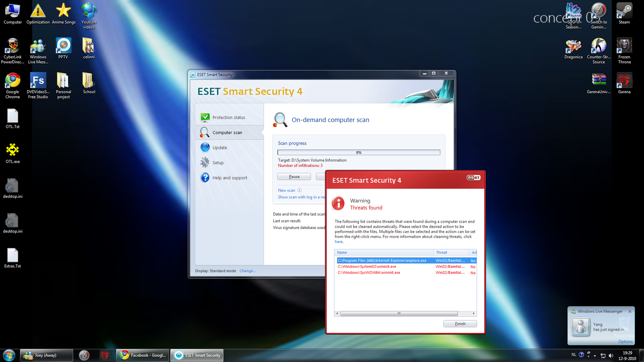Click Change display mode link

(247, 271)
